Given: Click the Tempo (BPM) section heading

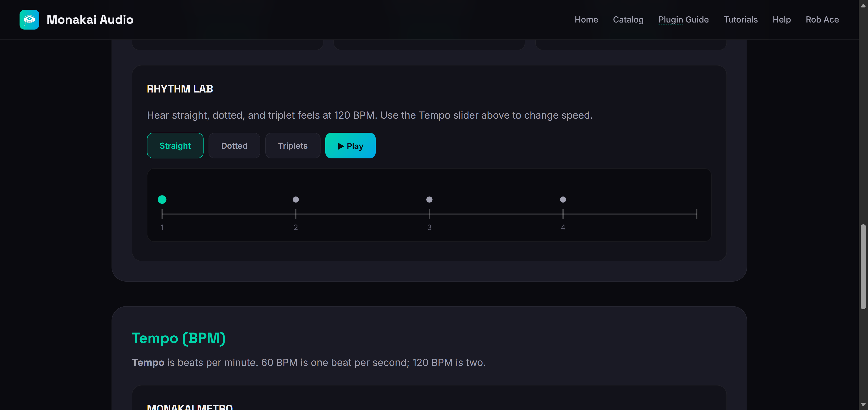Looking at the screenshot, I should pos(179,338).
